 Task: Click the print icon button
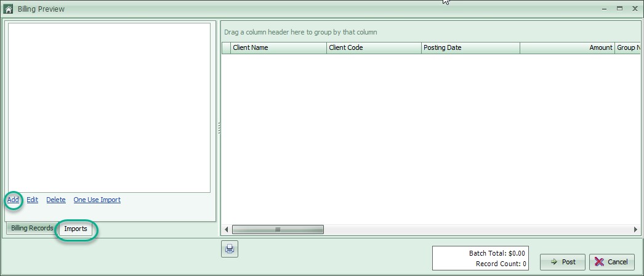(230, 249)
